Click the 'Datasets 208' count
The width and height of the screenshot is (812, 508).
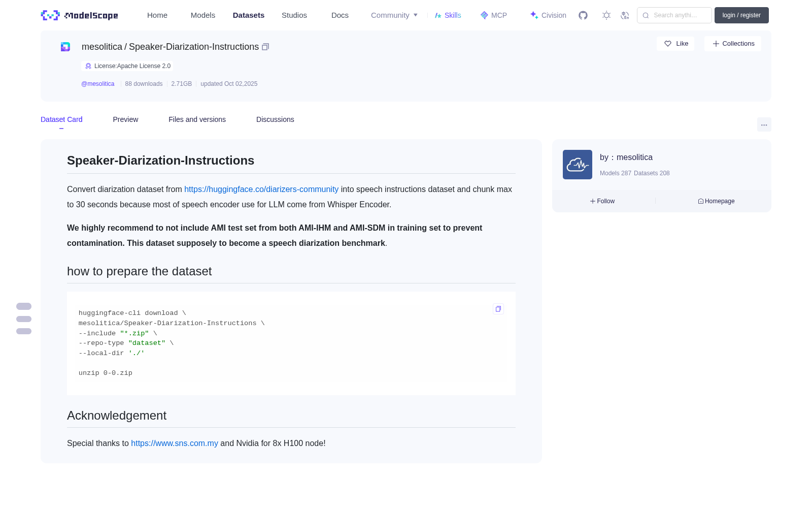(x=652, y=173)
